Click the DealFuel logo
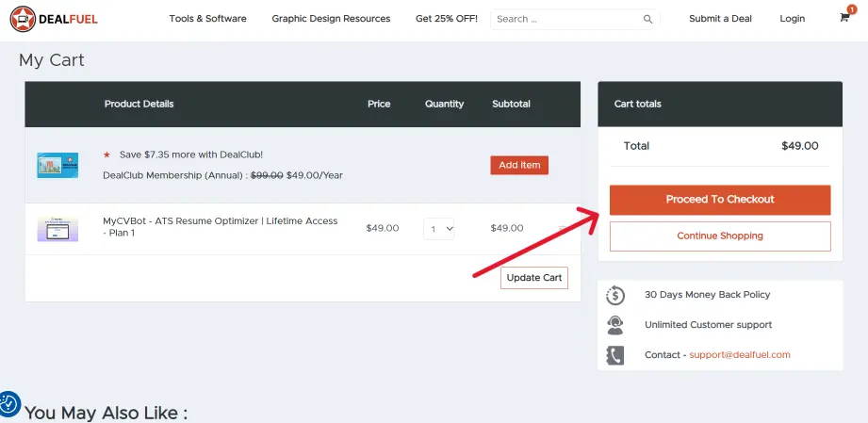The width and height of the screenshot is (868, 423). point(55,20)
